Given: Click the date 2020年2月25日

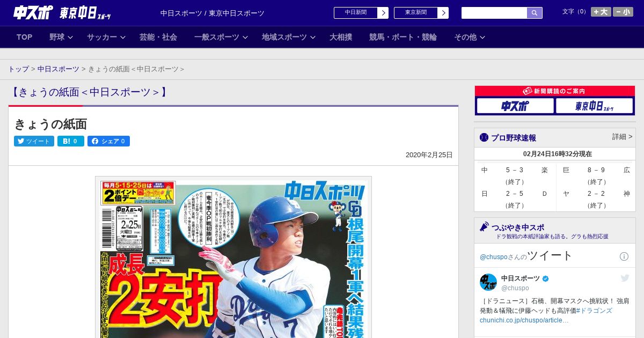Looking at the screenshot, I should coord(429,155).
